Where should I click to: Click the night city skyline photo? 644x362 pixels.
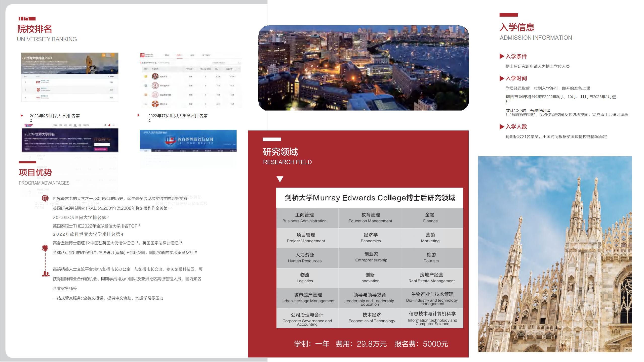pyautogui.click(x=364, y=68)
